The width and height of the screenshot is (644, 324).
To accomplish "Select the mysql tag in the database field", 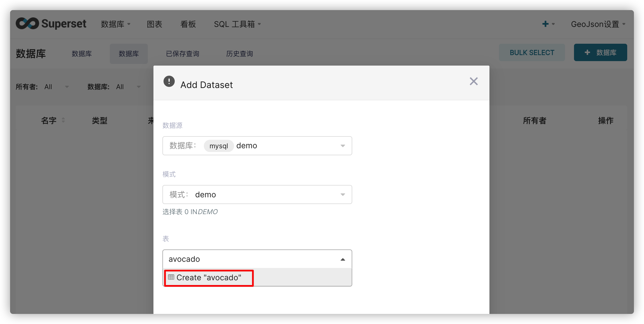I will (218, 146).
